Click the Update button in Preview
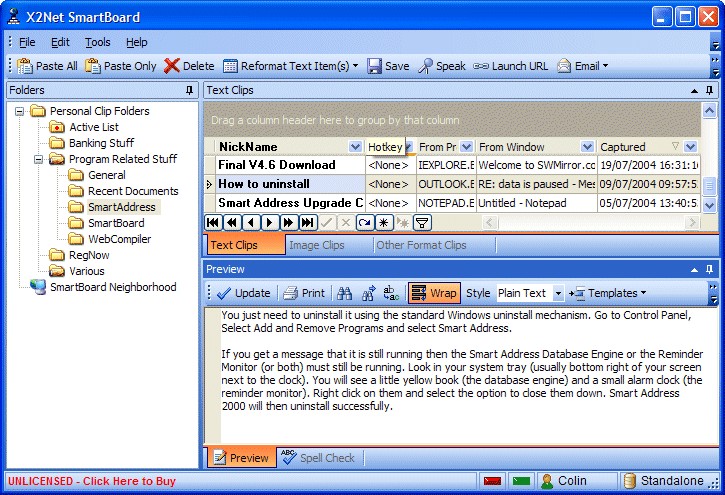725x495 pixels. pos(243,293)
